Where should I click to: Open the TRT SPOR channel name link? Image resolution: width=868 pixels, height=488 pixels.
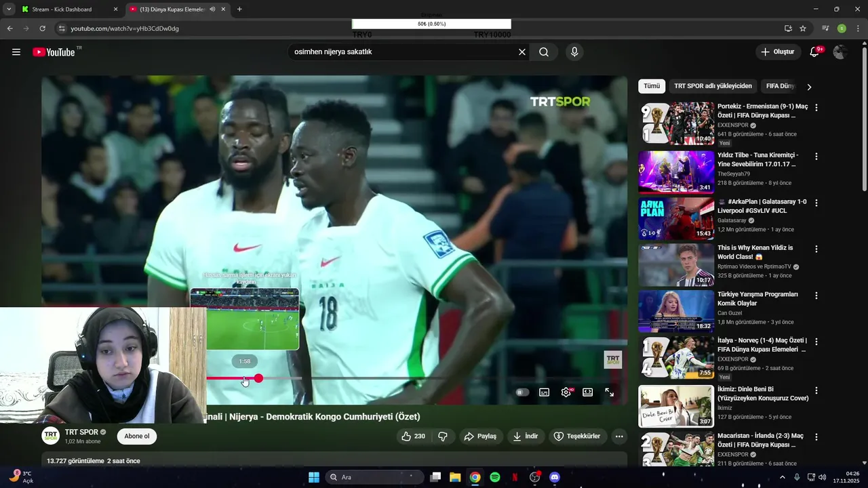(x=81, y=432)
